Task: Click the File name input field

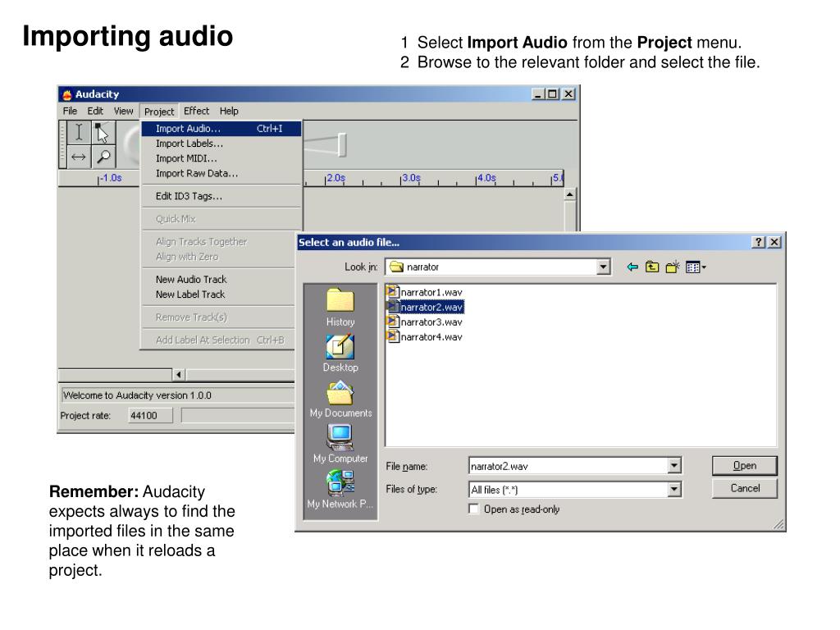Action: tap(568, 466)
